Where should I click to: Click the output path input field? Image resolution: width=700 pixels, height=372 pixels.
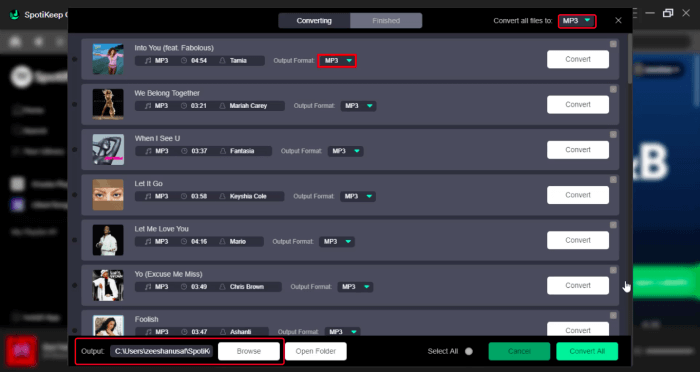point(162,351)
